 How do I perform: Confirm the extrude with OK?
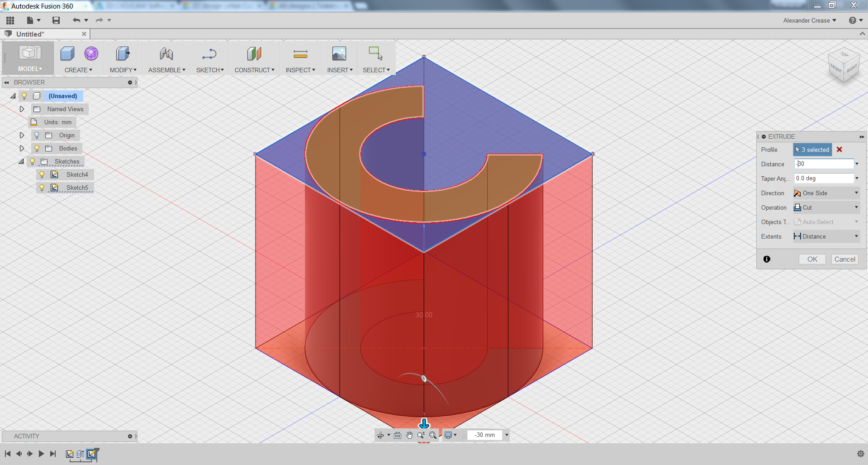(812, 259)
